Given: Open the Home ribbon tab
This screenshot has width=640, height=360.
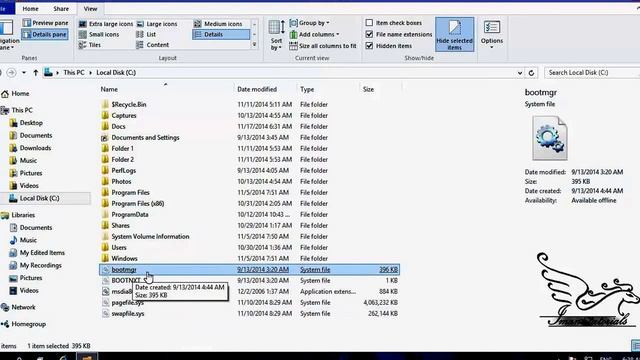Looking at the screenshot, I should [x=30, y=9].
